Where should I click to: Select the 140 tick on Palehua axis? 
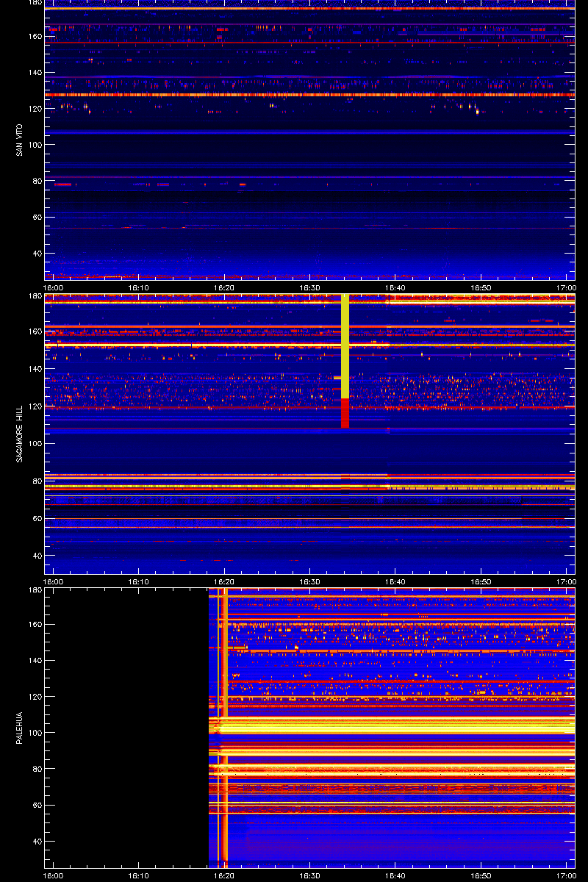point(35,661)
